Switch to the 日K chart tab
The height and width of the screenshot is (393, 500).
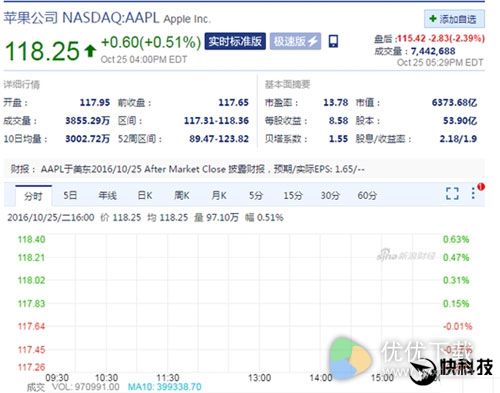click(145, 195)
